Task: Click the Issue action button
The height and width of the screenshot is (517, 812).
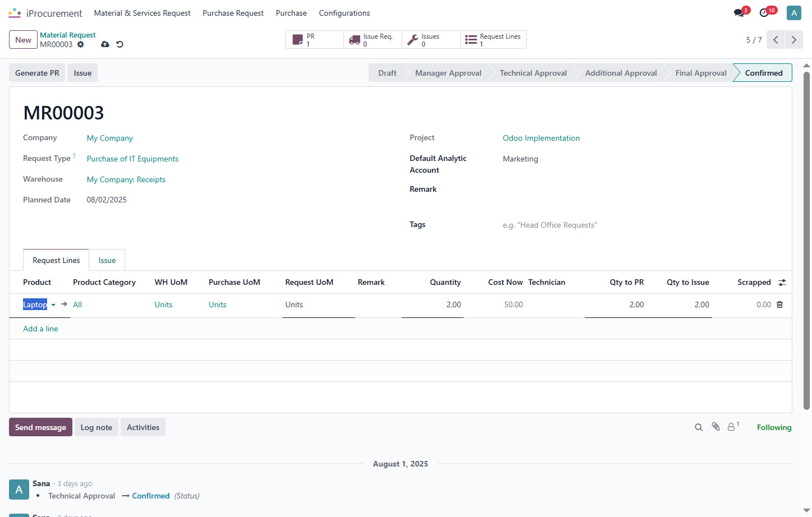Action: 82,73
